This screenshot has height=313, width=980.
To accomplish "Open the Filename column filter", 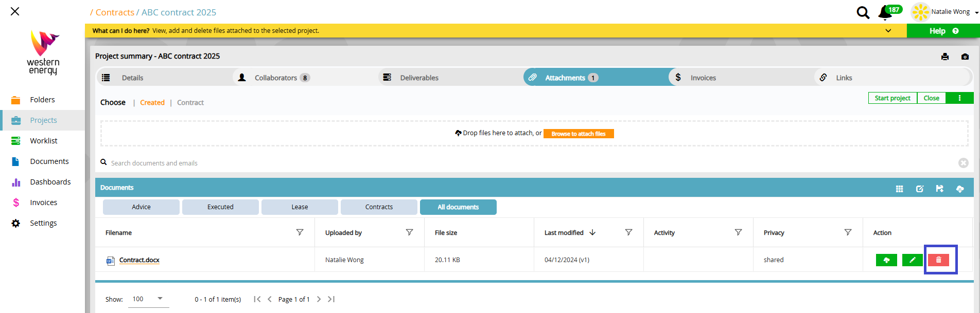I will tap(300, 232).
